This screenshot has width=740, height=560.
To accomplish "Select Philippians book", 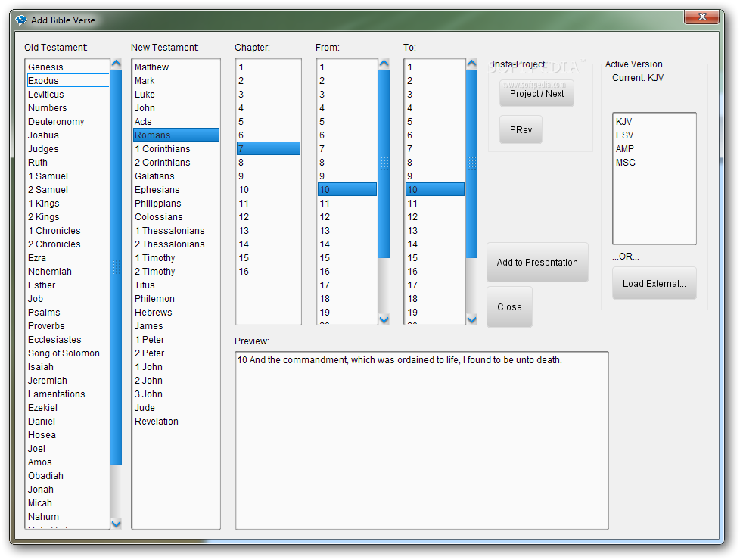I will click(176, 203).
